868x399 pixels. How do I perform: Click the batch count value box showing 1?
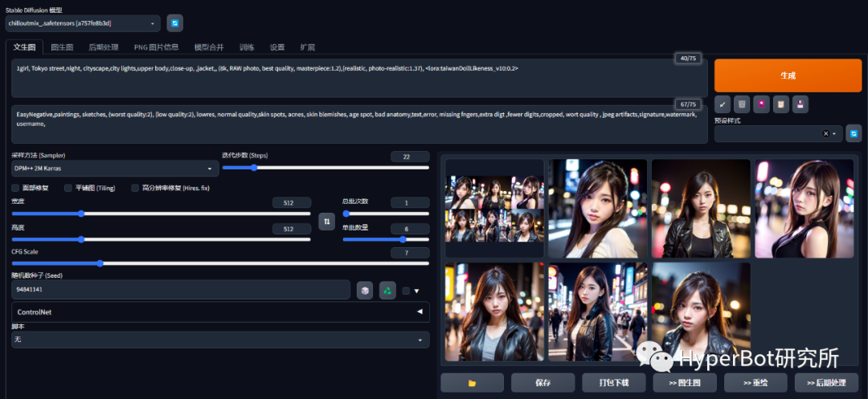pyautogui.click(x=410, y=203)
